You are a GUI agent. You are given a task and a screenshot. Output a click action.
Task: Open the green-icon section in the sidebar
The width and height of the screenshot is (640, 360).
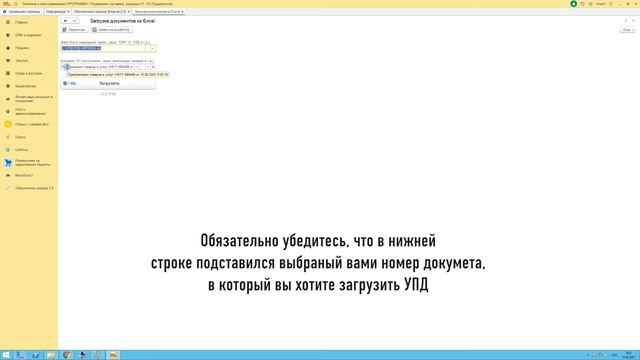pos(21,150)
